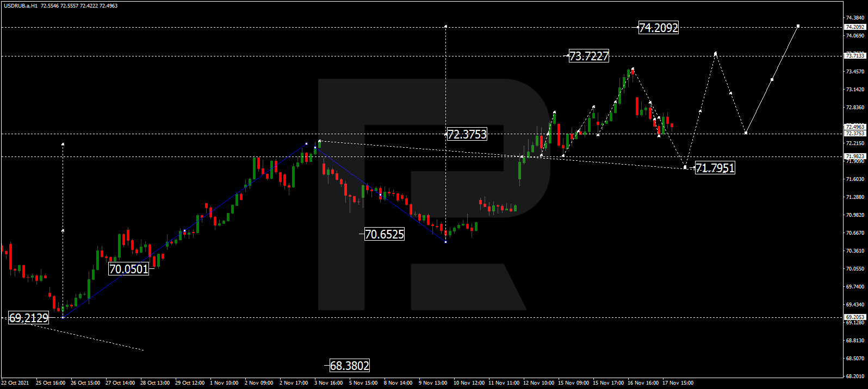The width and height of the screenshot is (868, 389).
Task: Select the 3 Nov 16:00 time label
Action: (328, 383)
